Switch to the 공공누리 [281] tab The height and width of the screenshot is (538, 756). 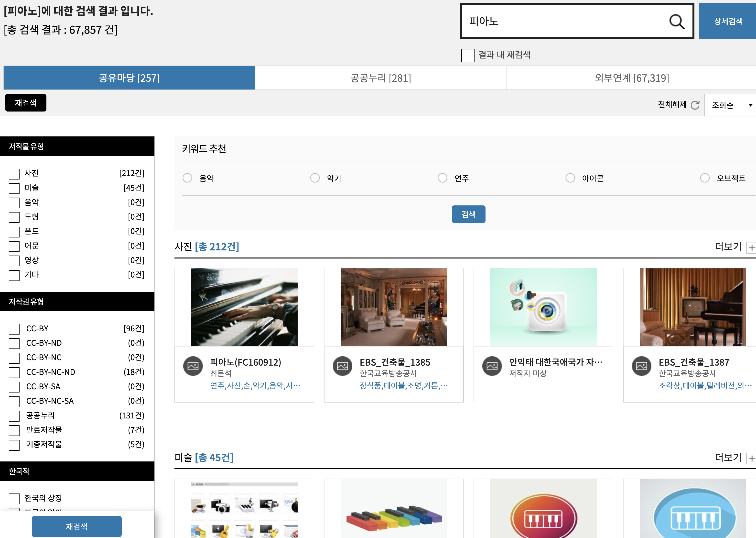point(381,78)
